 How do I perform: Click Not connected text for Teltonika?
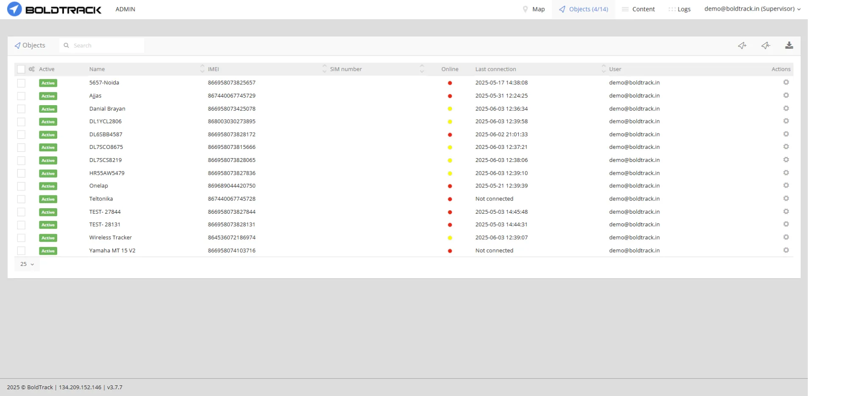point(494,199)
